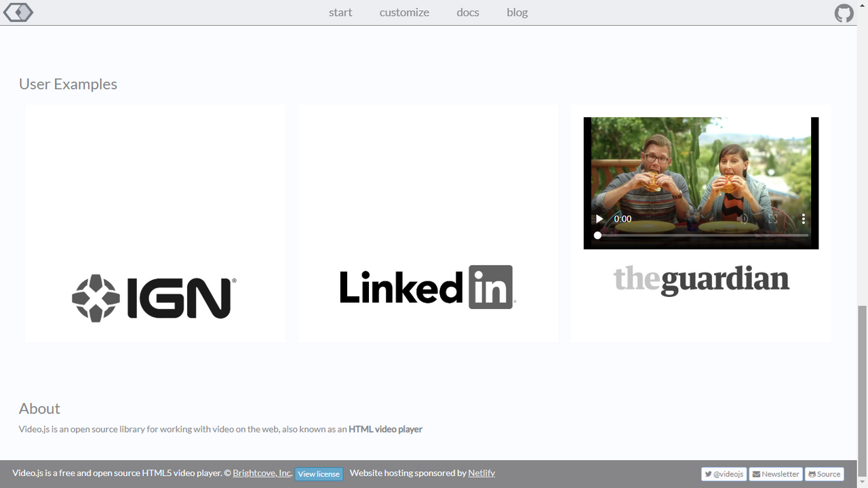Play the Guardian example video
The width and height of the screenshot is (868, 488).
599,219
